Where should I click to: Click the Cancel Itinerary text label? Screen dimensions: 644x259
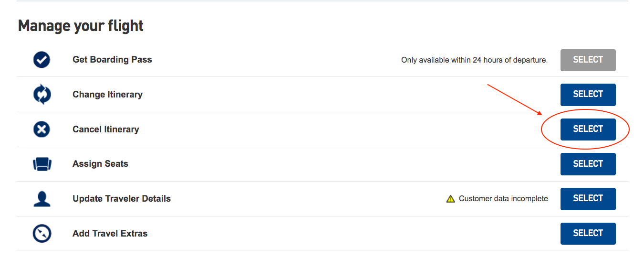point(106,129)
